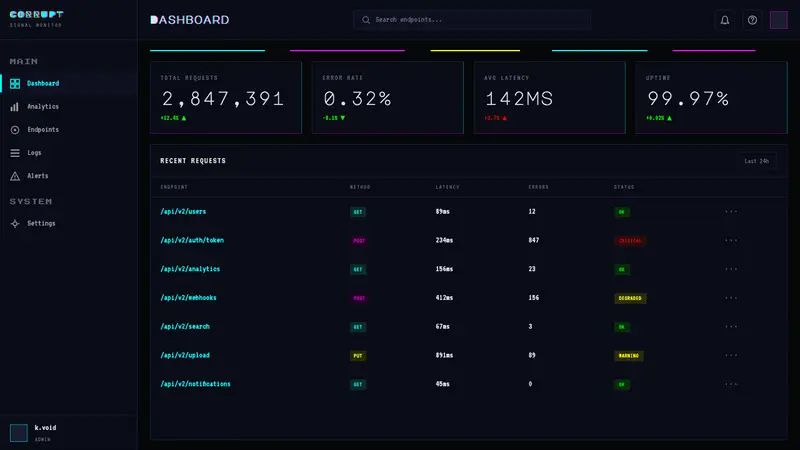Image resolution: width=800 pixels, height=450 pixels.
Task: Open the /api/v2/webhooks endpoint link
Action: tap(188, 298)
